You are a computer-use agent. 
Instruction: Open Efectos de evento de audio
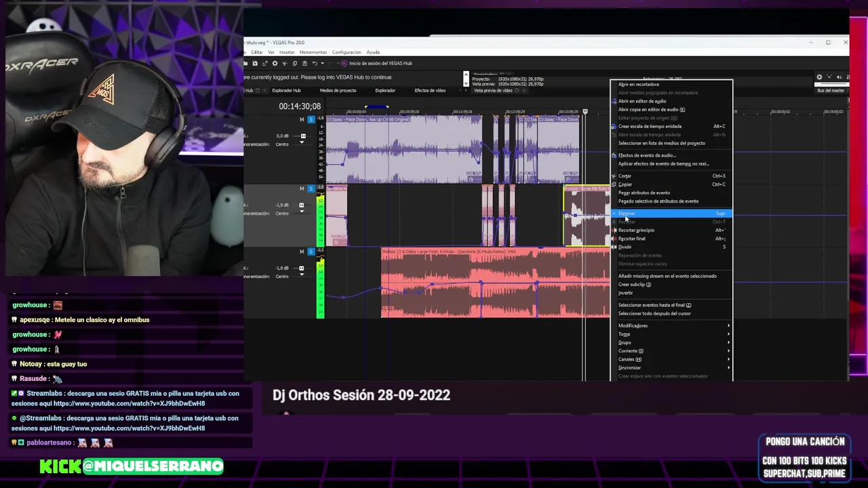click(671, 155)
